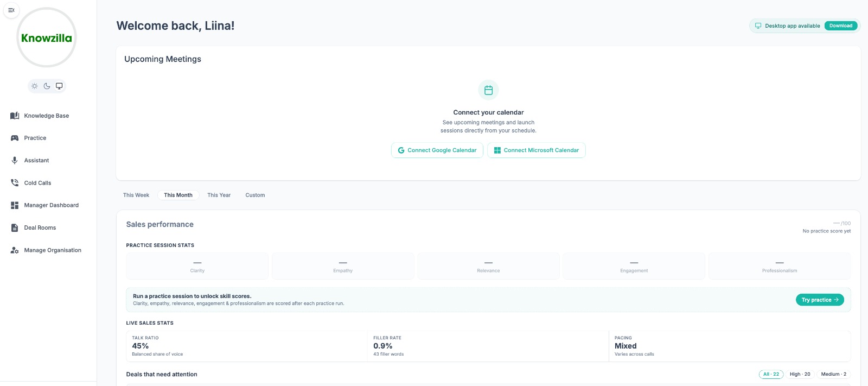Screen dimensions: 868x386
Task: Click the Upcoming Meetings heading
Action: point(163,59)
